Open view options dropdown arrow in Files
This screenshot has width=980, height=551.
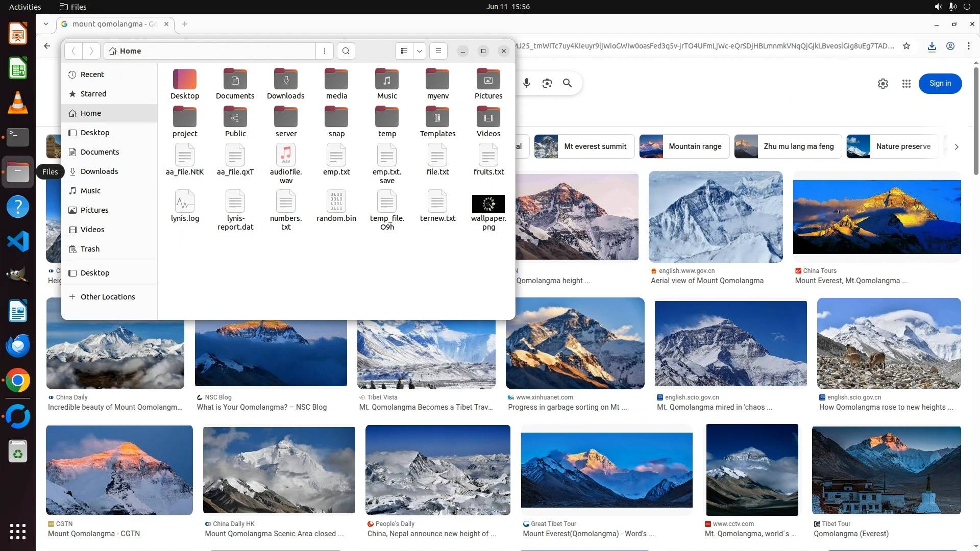419,51
